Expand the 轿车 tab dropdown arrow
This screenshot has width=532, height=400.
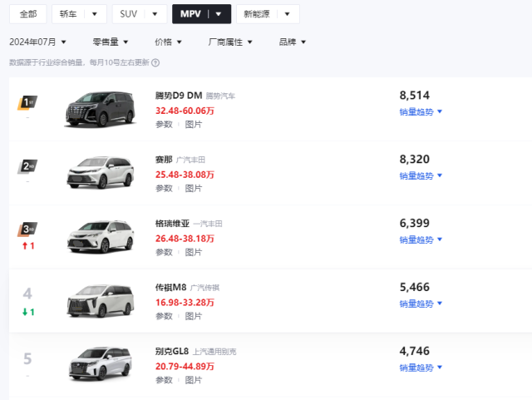94,14
